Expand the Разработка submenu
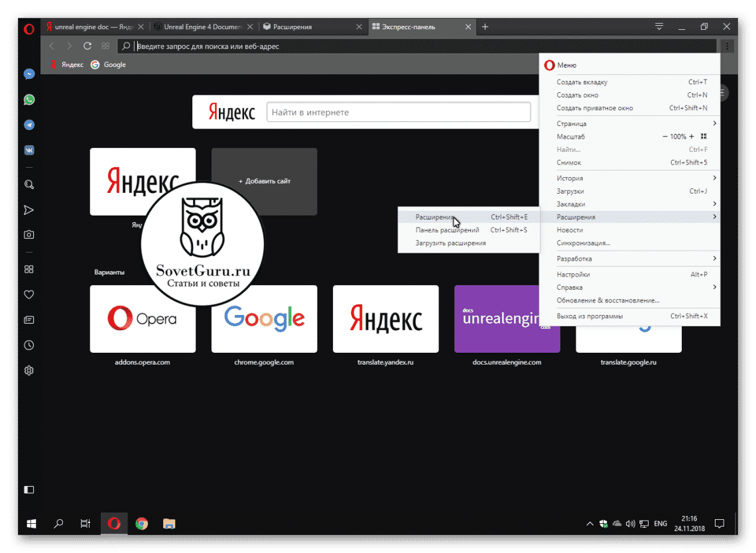This screenshot has height=553, width=756. point(630,259)
